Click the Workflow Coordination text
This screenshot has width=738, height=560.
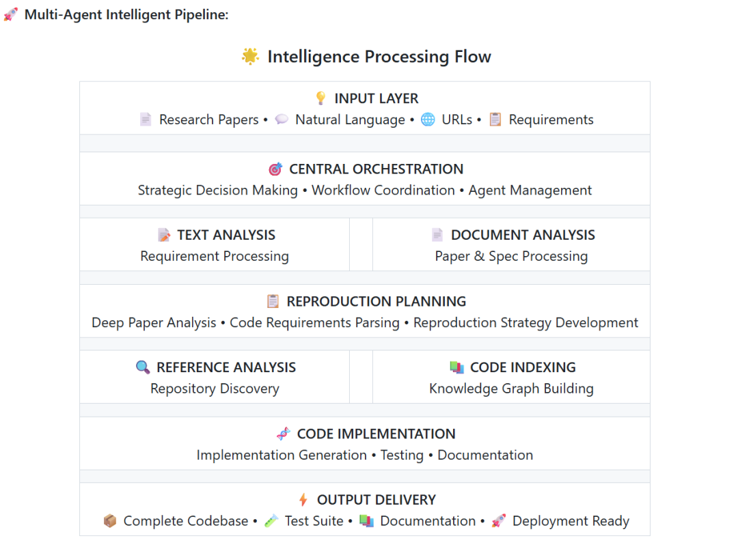coord(383,191)
